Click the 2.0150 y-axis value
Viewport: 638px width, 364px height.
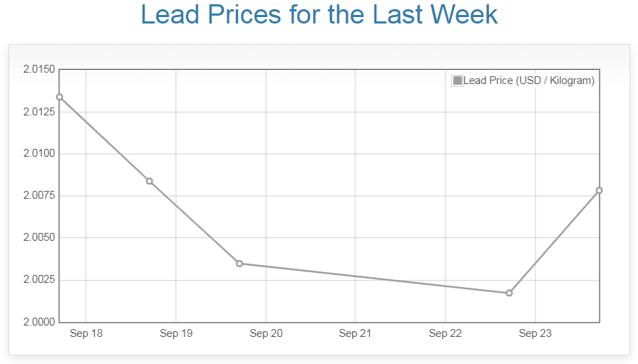pyautogui.click(x=39, y=70)
